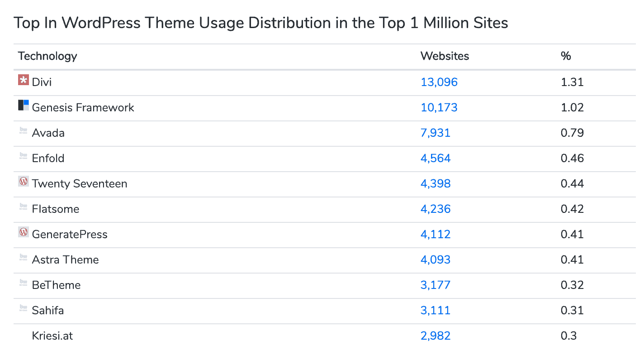Click the 0.44 percentage value
644x346 pixels.
[x=572, y=183]
